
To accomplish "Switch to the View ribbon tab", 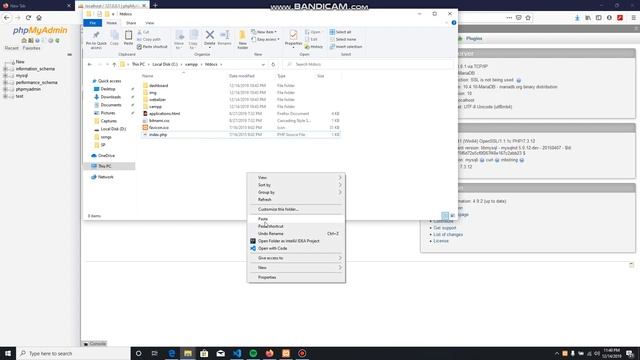I will pyautogui.click(x=150, y=23).
